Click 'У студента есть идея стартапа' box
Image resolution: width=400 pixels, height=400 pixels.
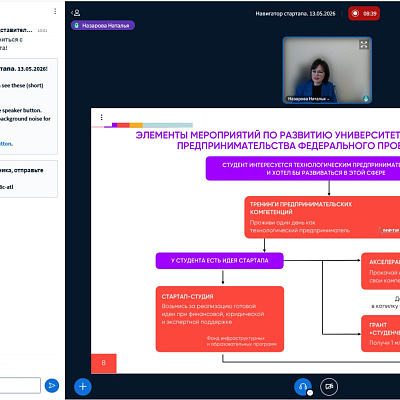pyautogui.click(x=220, y=261)
